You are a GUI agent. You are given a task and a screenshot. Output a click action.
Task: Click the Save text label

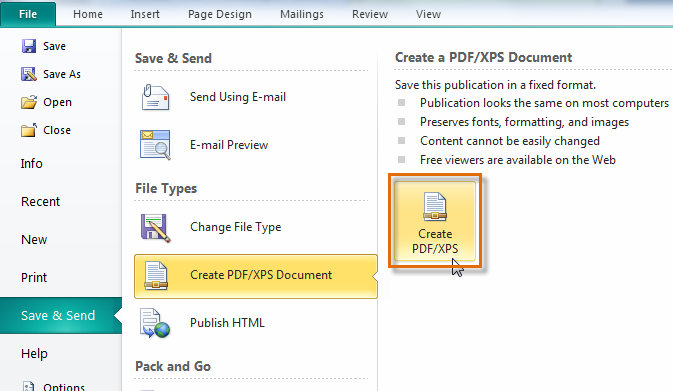54,46
